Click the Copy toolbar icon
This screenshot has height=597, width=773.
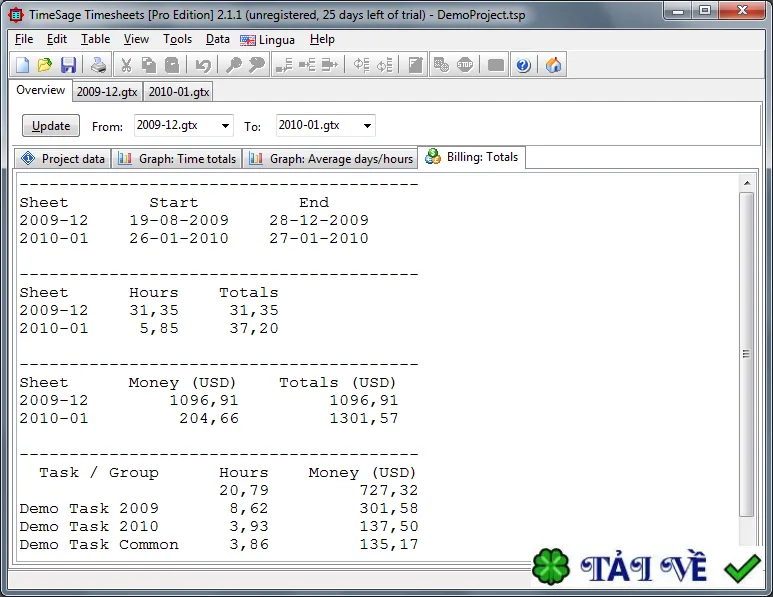click(149, 65)
